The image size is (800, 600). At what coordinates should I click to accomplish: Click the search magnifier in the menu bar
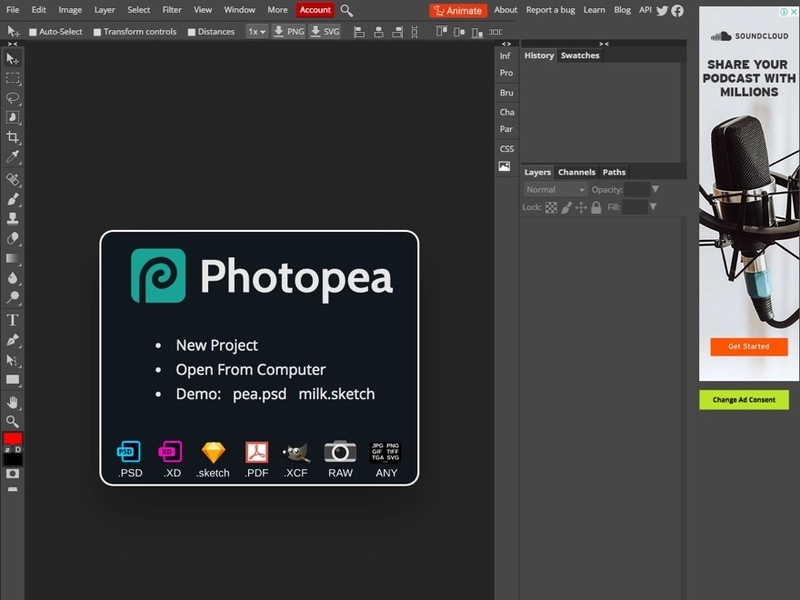(346, 10)
